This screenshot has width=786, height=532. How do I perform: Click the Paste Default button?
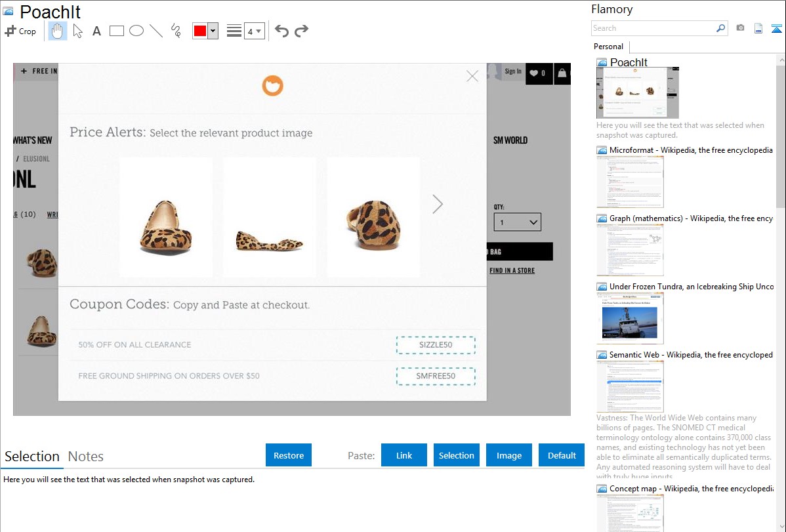(x=562, y=455)
